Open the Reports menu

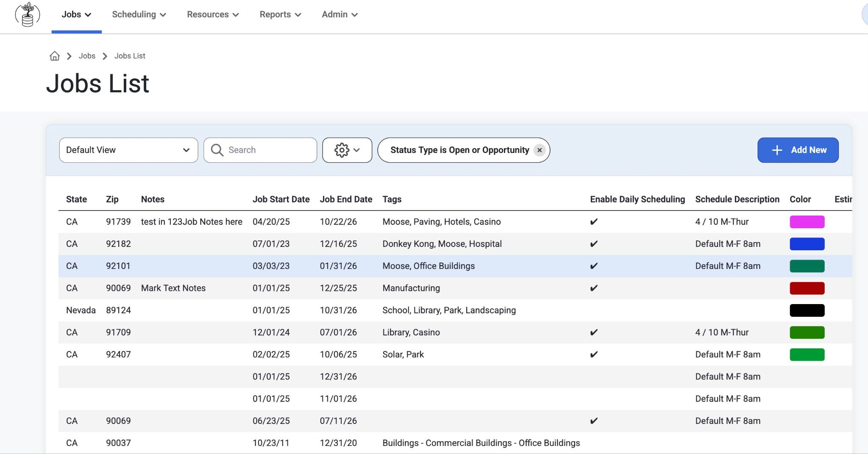[281, 14]
